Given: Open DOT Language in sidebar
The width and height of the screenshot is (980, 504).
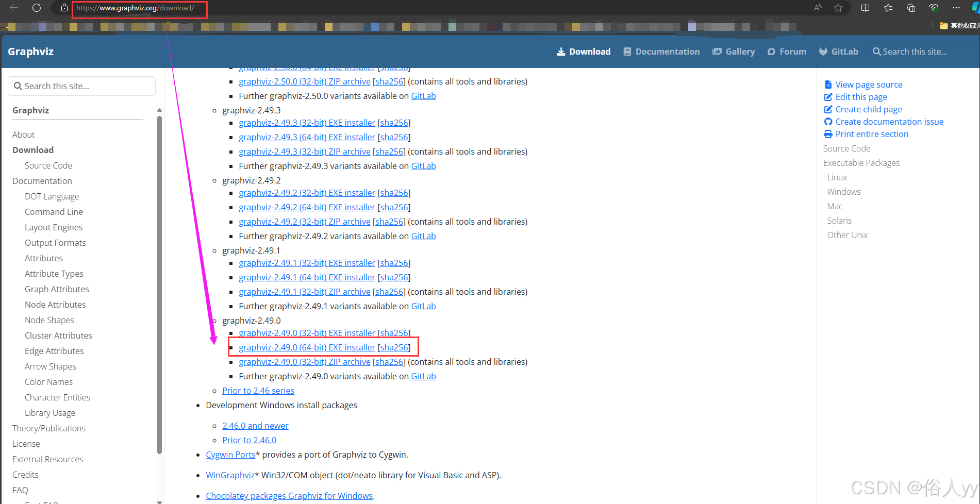Looking at the screenshot, I should coord(52,196).
